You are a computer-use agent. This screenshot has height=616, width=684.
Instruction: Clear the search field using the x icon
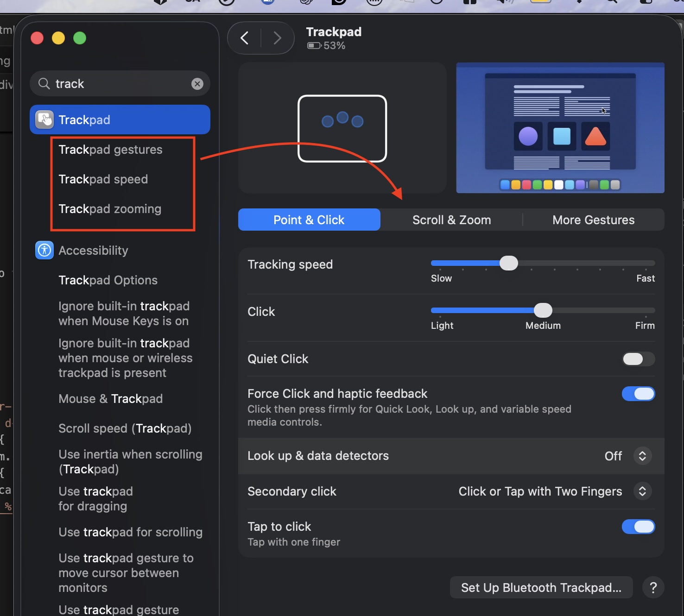coord(197,84)
